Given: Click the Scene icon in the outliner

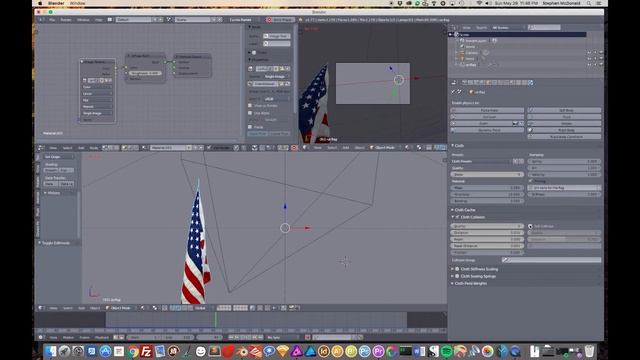Looking at the screenshot, I should [457, 35].
